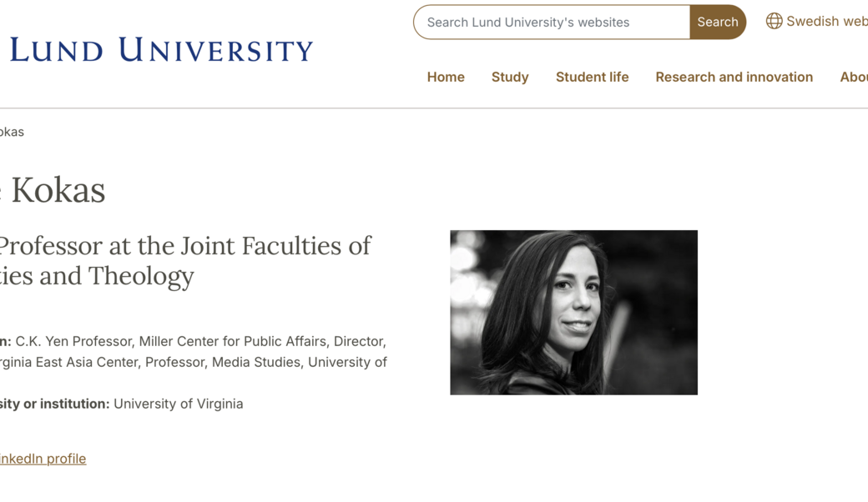Click the Kokas breadcrumb text
Viewport: 868px width, 502px height.
click(12, 132)
